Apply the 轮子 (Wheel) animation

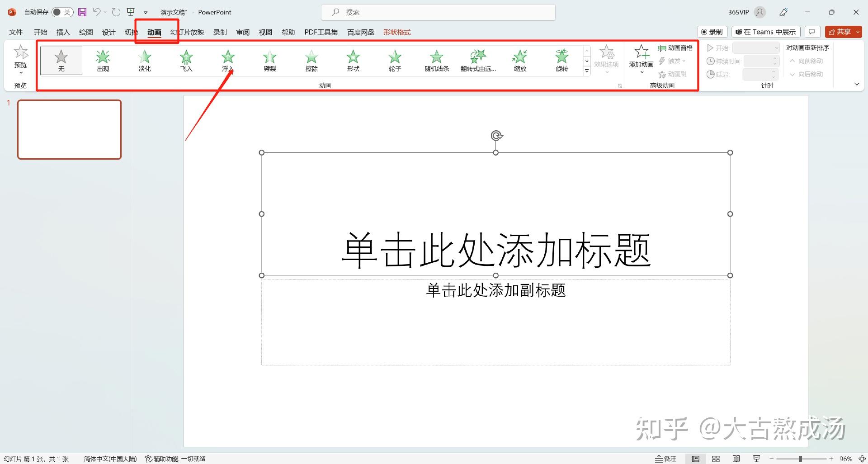point(394,60)
